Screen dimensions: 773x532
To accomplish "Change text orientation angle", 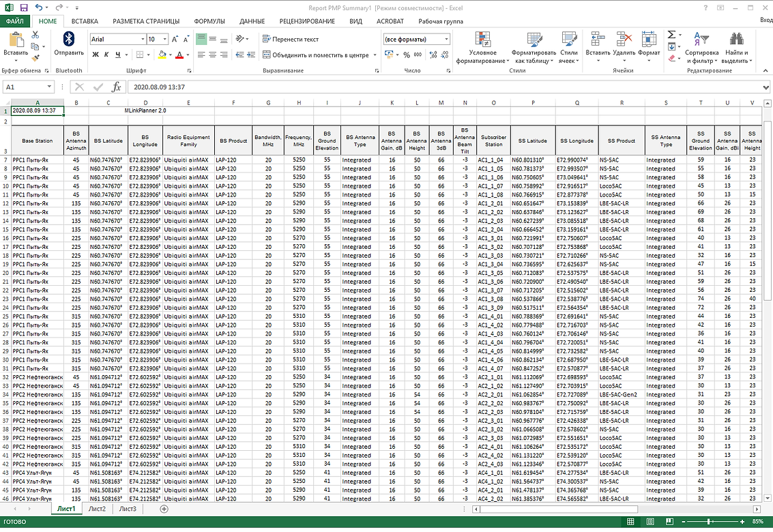I will [x=239, y=39].
